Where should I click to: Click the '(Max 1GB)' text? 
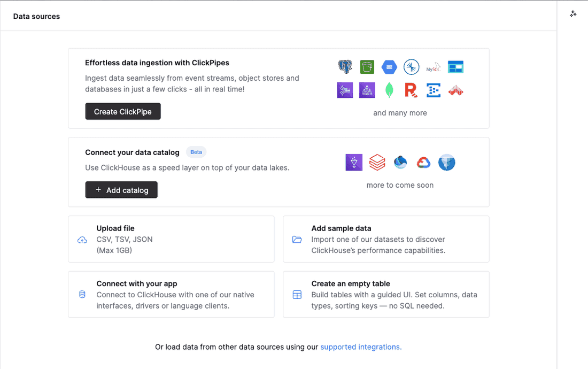pos(114,250)
